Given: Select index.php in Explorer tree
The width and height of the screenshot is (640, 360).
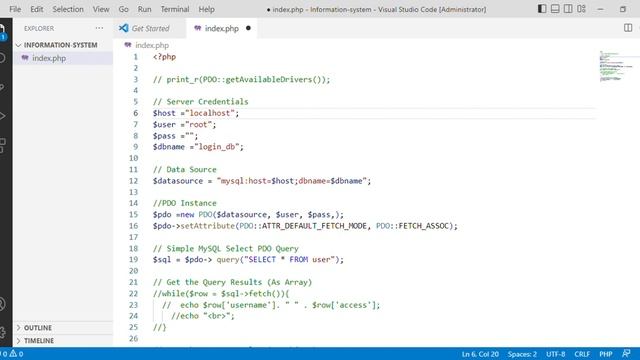Looking at the screenshot, I should 63,58.
